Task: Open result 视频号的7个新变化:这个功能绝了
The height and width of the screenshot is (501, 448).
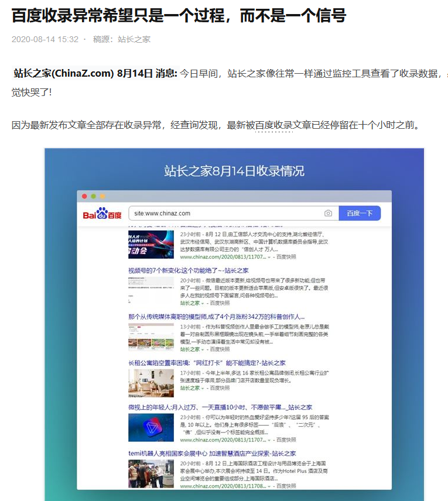Action: click(x=189, y=270)
